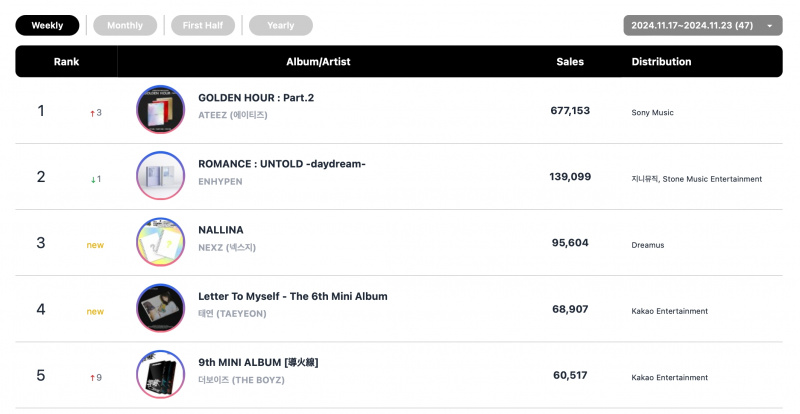Open the ATEEZ artist link

point(233,115)
